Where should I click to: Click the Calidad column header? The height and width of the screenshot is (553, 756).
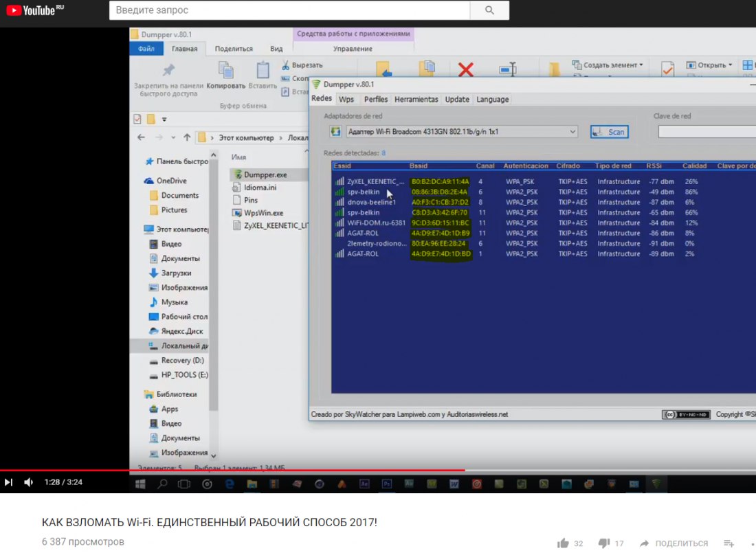pyautogui.click(x=694, y=166)
